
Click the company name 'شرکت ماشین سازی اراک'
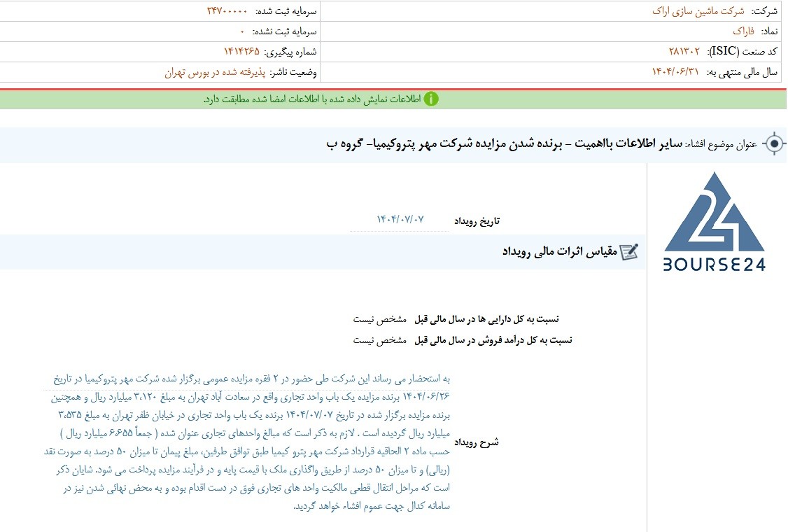(698, 11)
